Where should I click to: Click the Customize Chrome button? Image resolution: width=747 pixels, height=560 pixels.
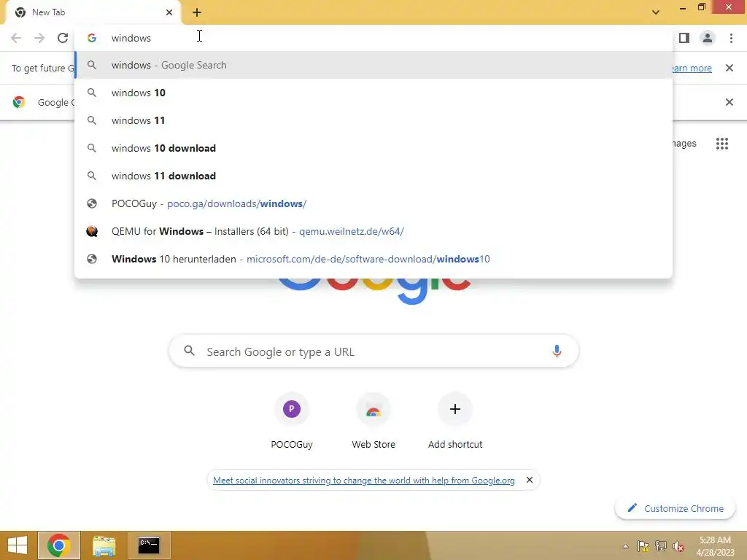pyautogui.click(x=675, y=508)
